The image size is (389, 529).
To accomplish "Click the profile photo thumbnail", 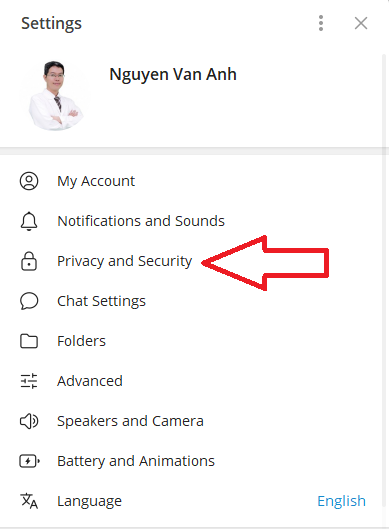I will 55,95.
